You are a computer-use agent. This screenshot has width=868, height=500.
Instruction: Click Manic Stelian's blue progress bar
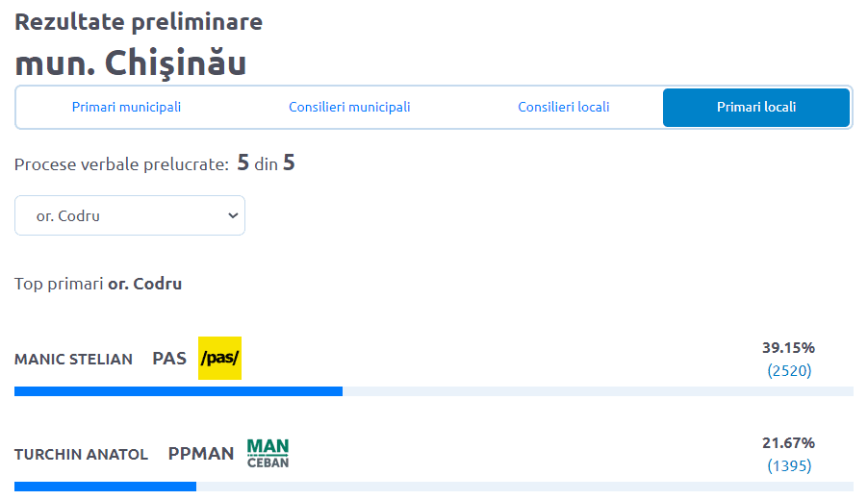coord(178,391)
